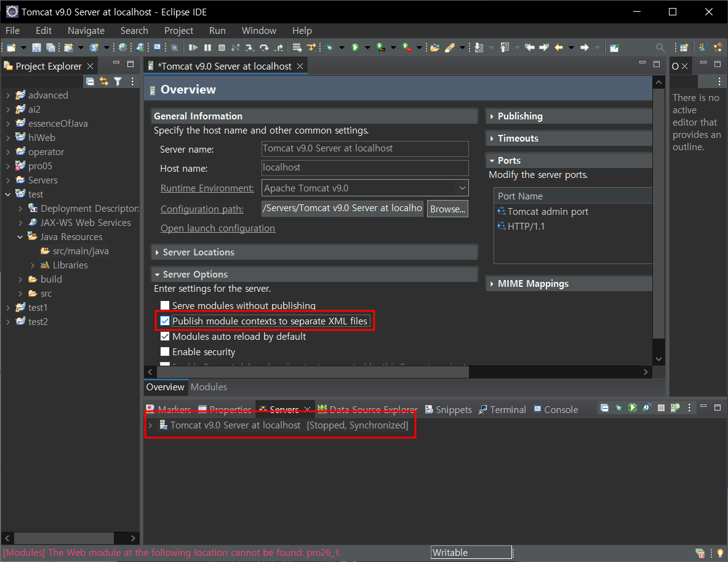The image size is (728, 562).
Task: Start server in debug mode from Servers view
Action: [618, 407]
